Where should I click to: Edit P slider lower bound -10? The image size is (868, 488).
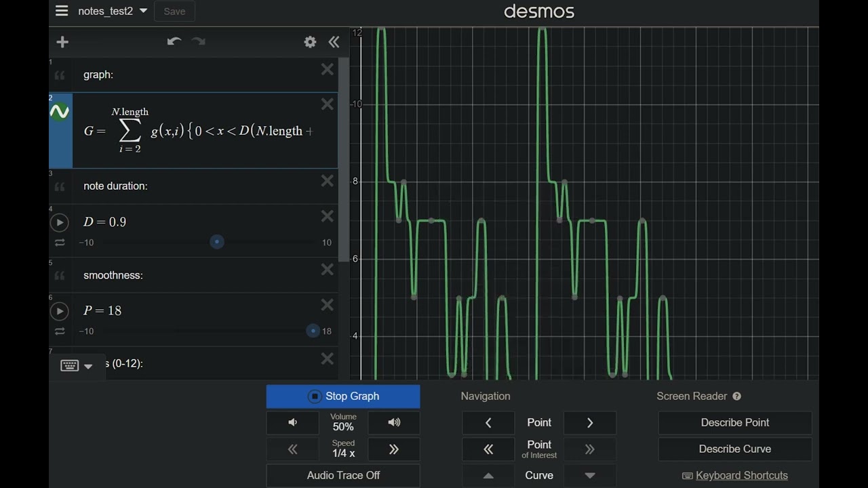click(86, 331)
